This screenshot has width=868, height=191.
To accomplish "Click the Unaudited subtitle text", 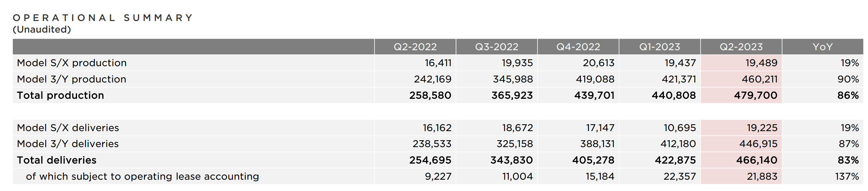I will pos(42,30).
